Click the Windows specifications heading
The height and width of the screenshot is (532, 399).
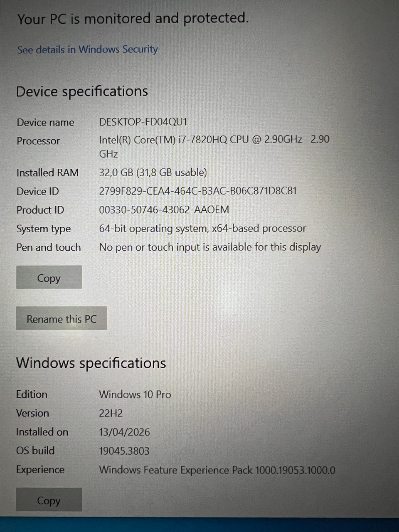91,363
